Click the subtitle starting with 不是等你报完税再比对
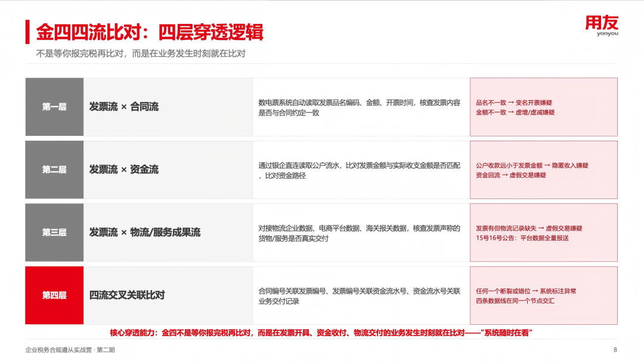This screenshot has height=363, width=644. pos(141,54)
